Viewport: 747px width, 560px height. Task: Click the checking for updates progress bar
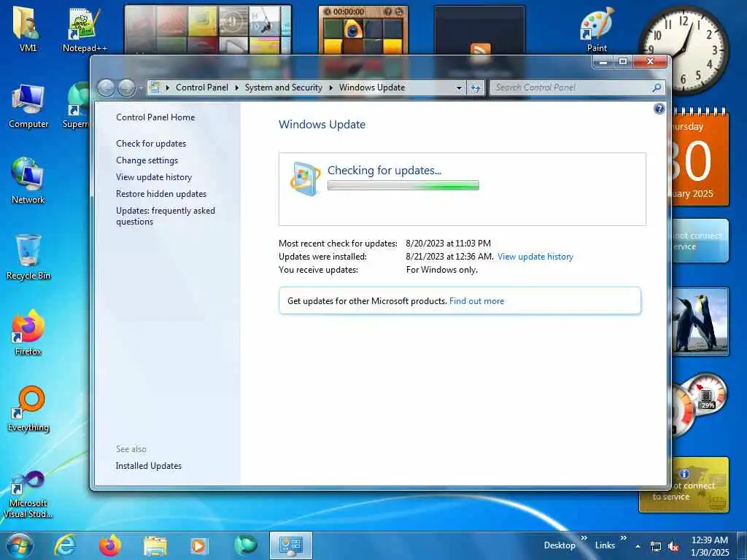click(403, 186)
